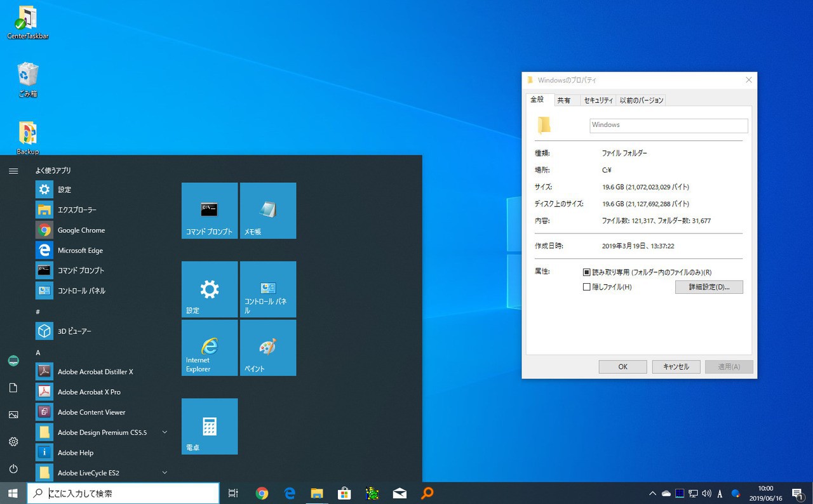Open the 電卓 (Calculator) tile

coord(210,427)
